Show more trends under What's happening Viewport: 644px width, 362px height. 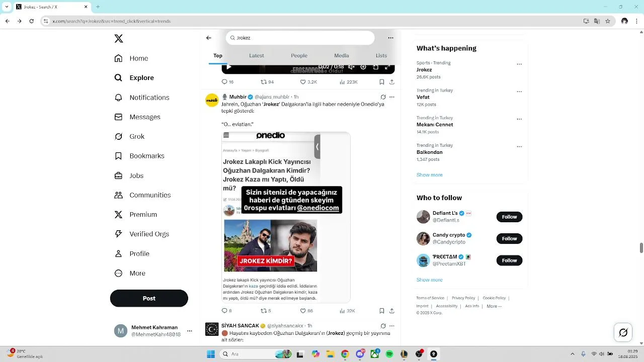click(430, 175)
